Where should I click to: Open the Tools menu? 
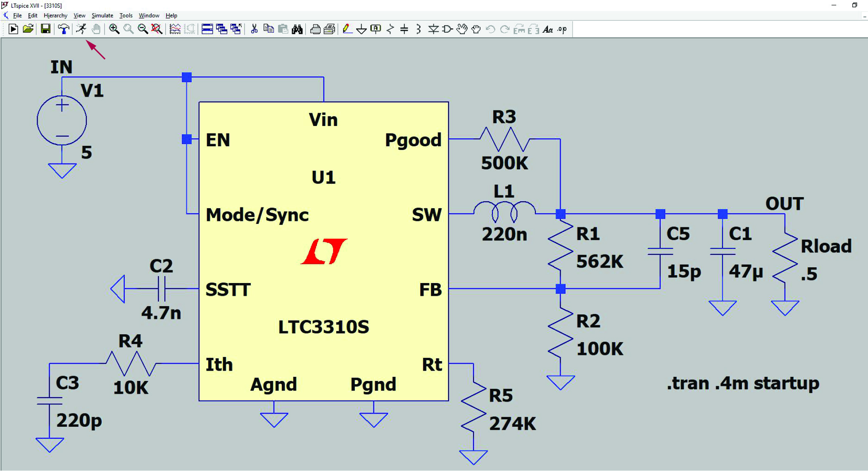(x=126, y=15)
